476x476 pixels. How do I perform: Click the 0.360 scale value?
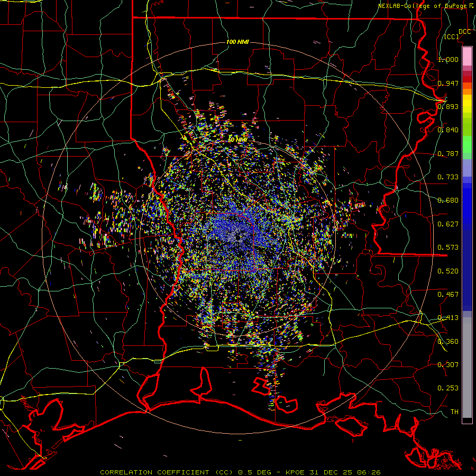[x=448, y=342]
